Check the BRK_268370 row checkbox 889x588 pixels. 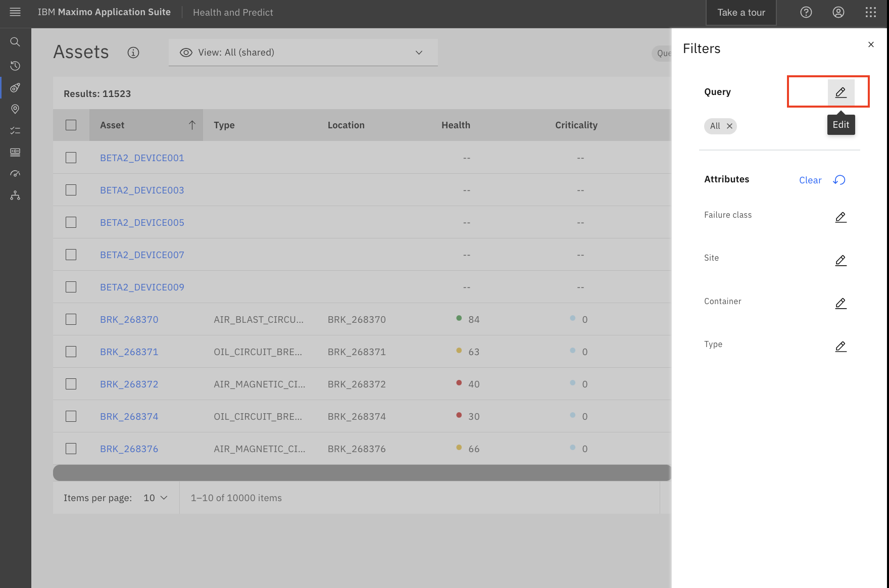(x=71, y=319)
